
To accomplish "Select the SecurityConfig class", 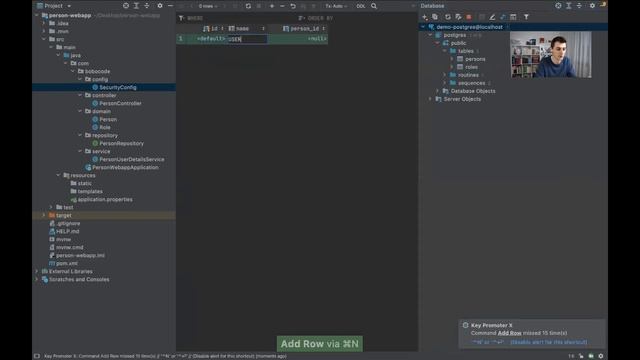I will tap(118, 87).
